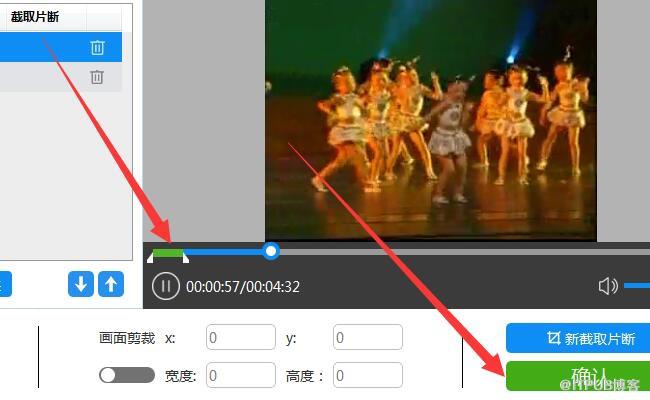Image resolution: width=650 pixels, height=400 pixels.
Task: Confirm with the green 确认 button
Action: click(x=577, y=375)
